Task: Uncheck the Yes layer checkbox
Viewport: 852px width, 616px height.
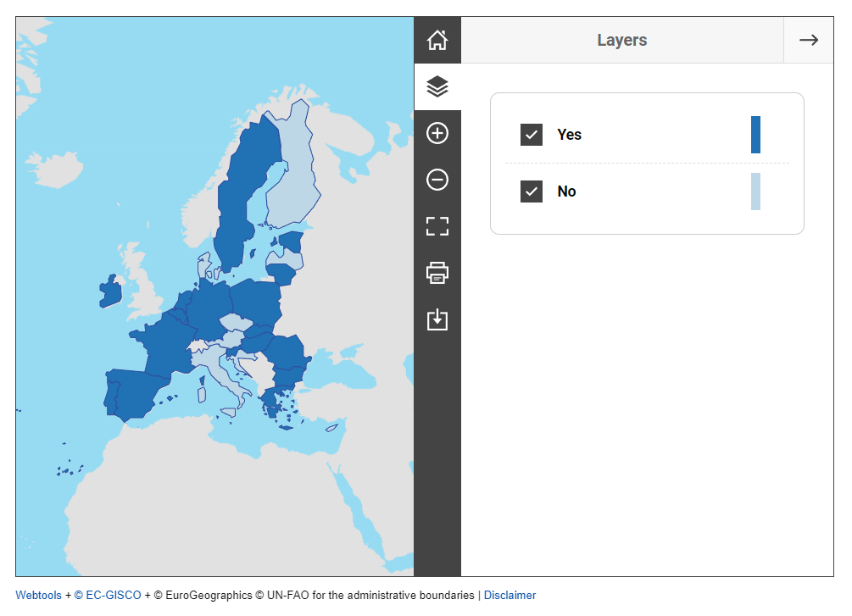Action: (x=532, y=135)
